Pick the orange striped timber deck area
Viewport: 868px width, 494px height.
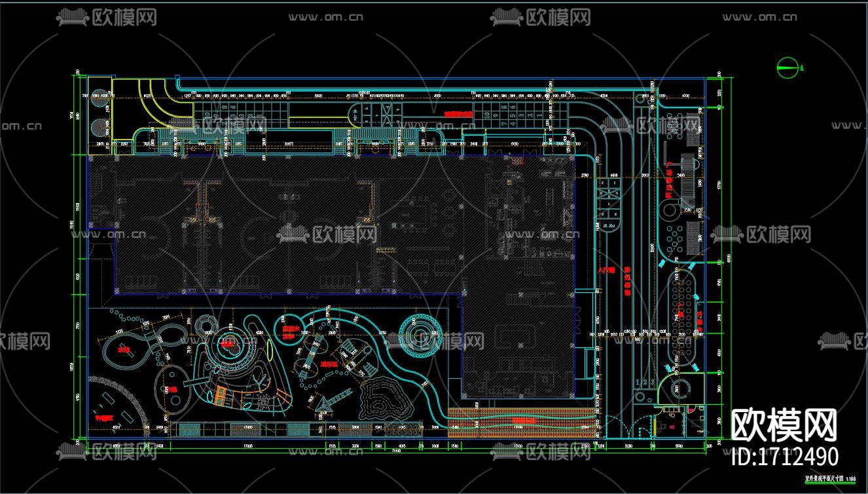coord(522,422)
